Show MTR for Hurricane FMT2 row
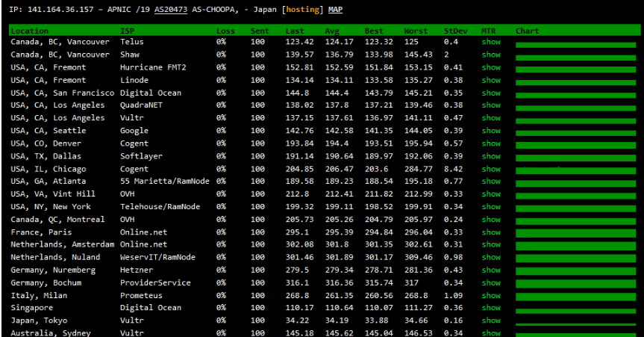This screenshot has width=644, height=337. [491, 67]
